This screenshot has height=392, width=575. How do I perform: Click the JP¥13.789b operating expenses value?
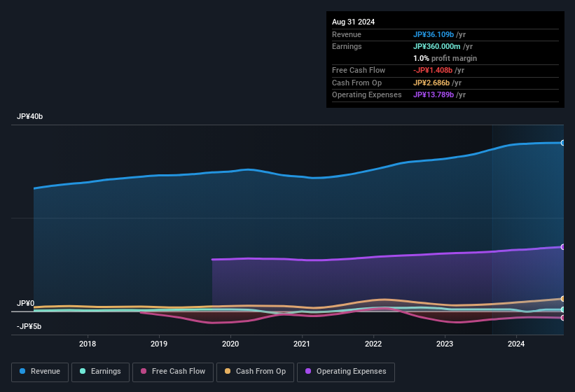click(x=434, y=95)
